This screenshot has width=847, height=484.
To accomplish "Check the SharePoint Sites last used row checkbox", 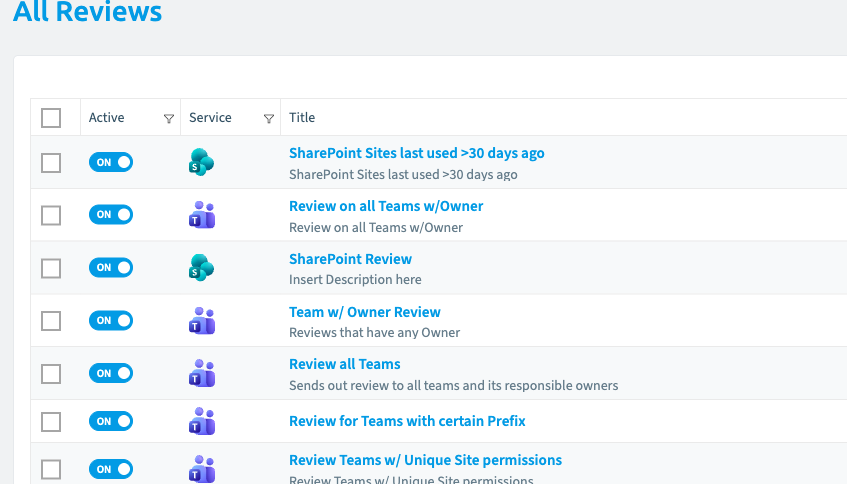I will pyautogui.click(x=51, y=163).
